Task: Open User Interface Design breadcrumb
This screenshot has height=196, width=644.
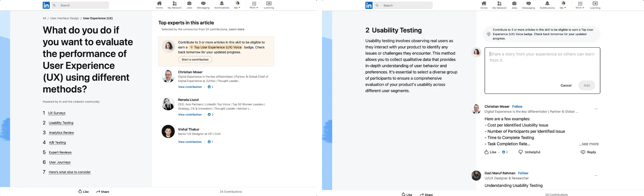Action: 65,18
